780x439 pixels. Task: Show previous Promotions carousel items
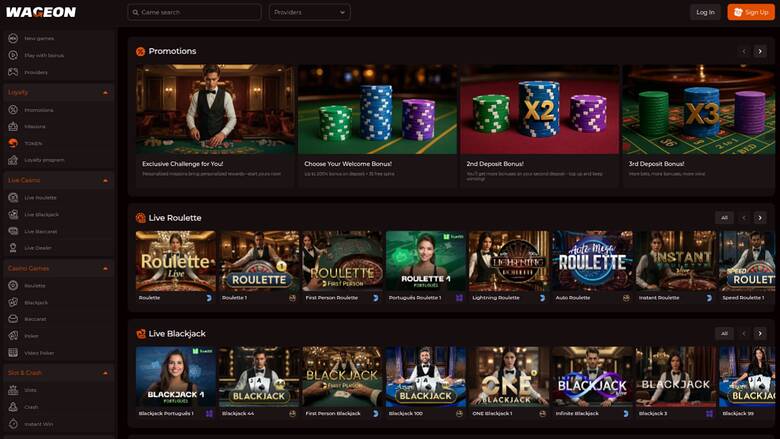[x=744, y=51]
